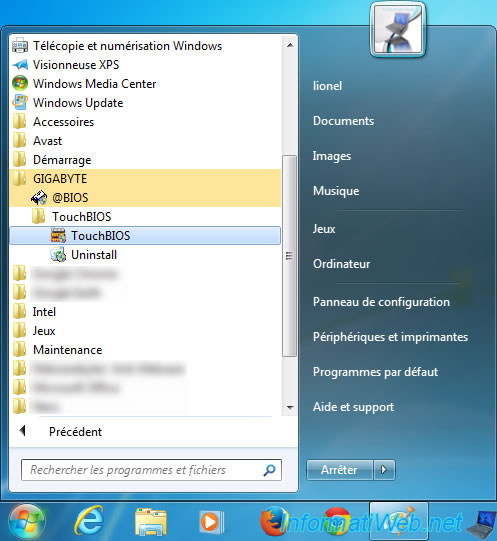This screenshot has width=497, height=541.
Task: Click the Arrêter shutdown button
Action: pos(340,470)
